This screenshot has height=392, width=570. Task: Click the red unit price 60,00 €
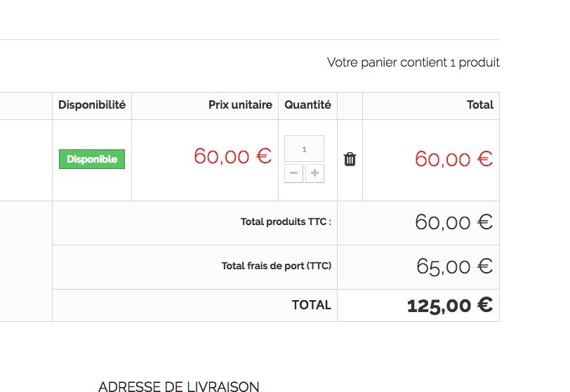coord(232,156)
